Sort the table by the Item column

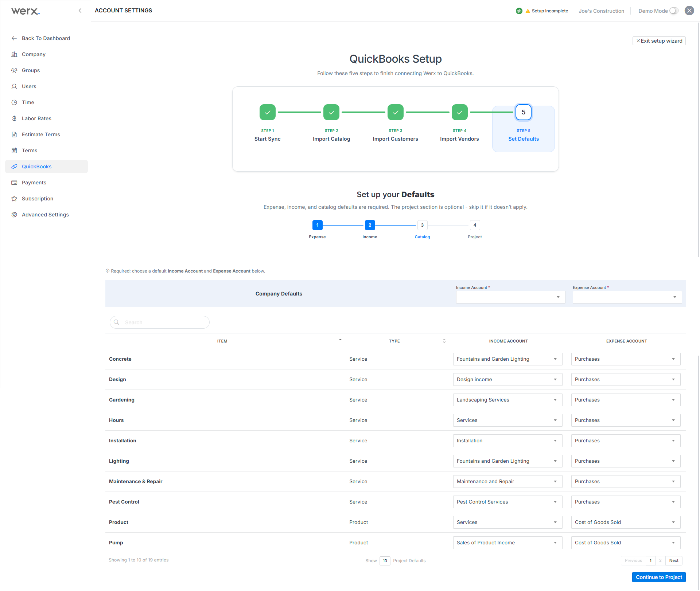point(340,340)
